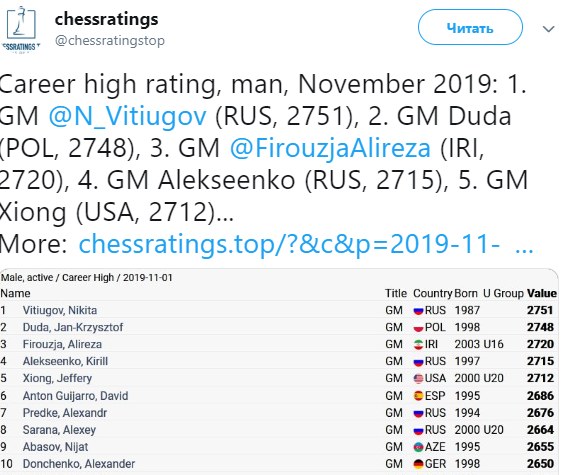Screen dimensions: 562x475
Task: Follow the chessratings.top URL link
Action: [306, 244]
